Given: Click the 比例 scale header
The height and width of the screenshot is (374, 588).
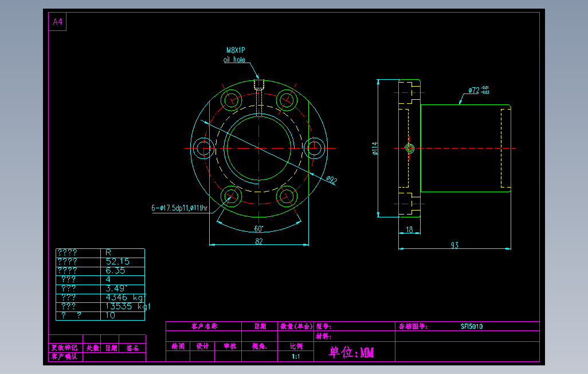Looking at the screenshot, I should click(296, 346).
